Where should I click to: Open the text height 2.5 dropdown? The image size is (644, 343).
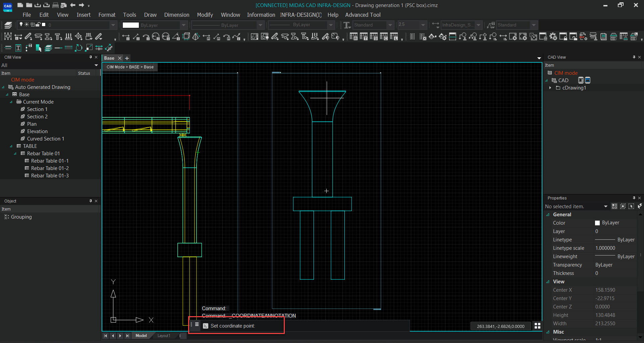423,25
